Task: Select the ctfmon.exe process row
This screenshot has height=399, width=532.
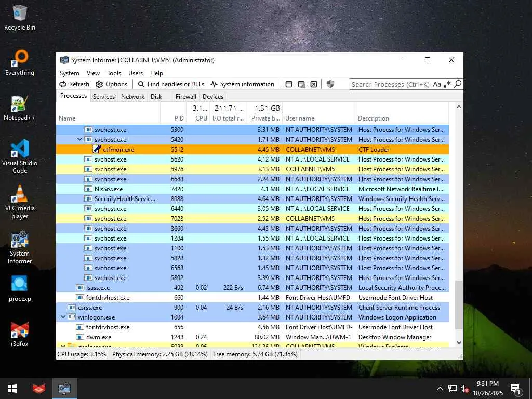Action: click(252, 149)
